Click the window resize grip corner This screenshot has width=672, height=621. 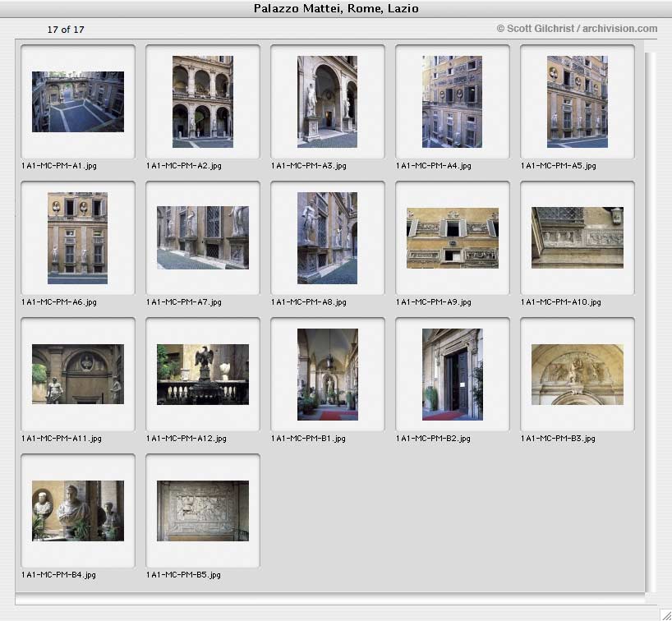click(665, 614)
